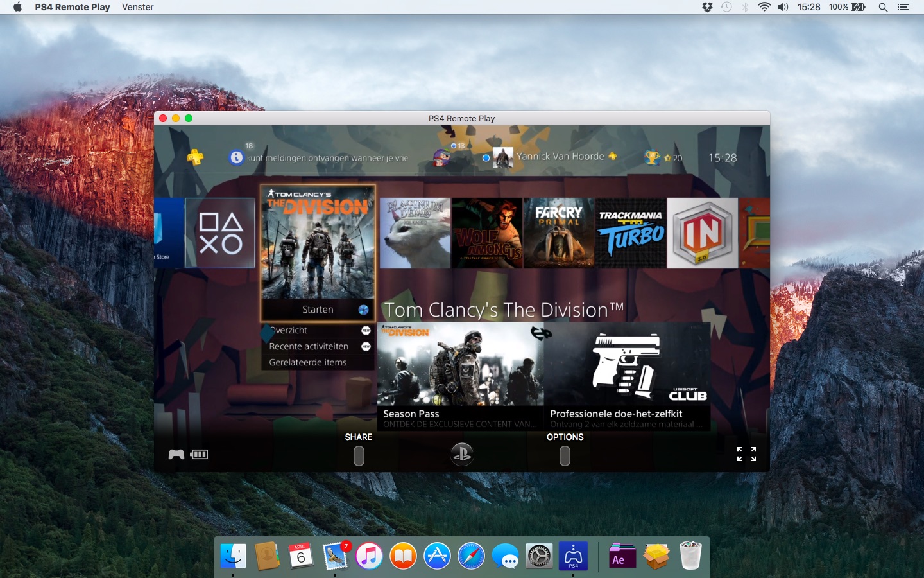Open Calendar in the Dock
Viewport: 924px width, 578px height.
pyautogui.click(x=301, y=556)
